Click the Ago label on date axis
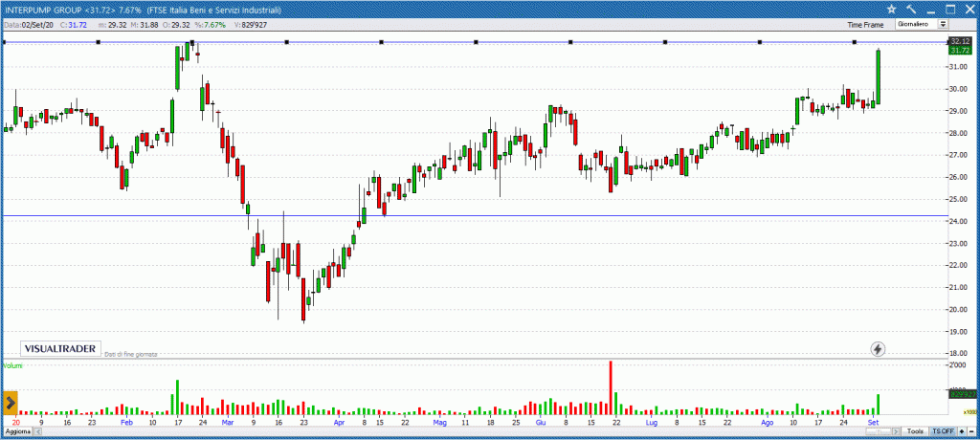 click(x=768, y=423)
